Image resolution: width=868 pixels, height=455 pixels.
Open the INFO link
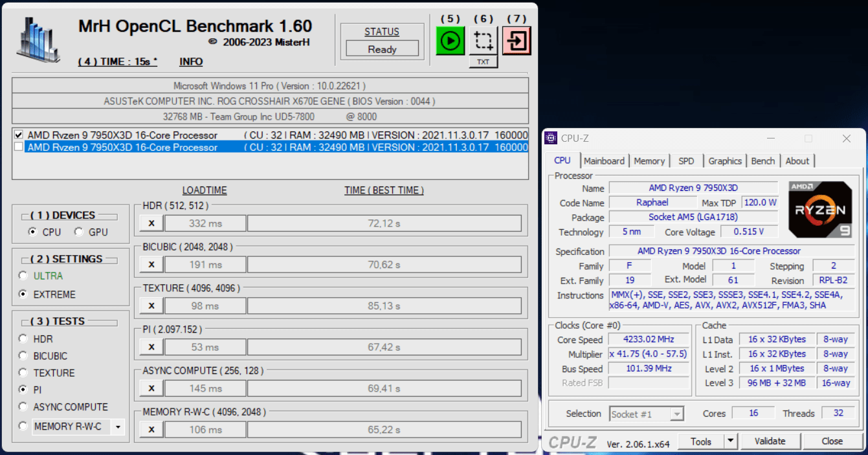click(x=191, y=61)
